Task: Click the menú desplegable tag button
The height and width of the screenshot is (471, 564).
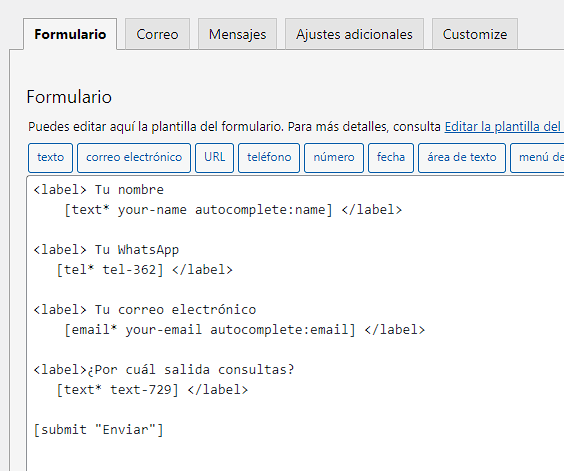Action: coord(537,158)
